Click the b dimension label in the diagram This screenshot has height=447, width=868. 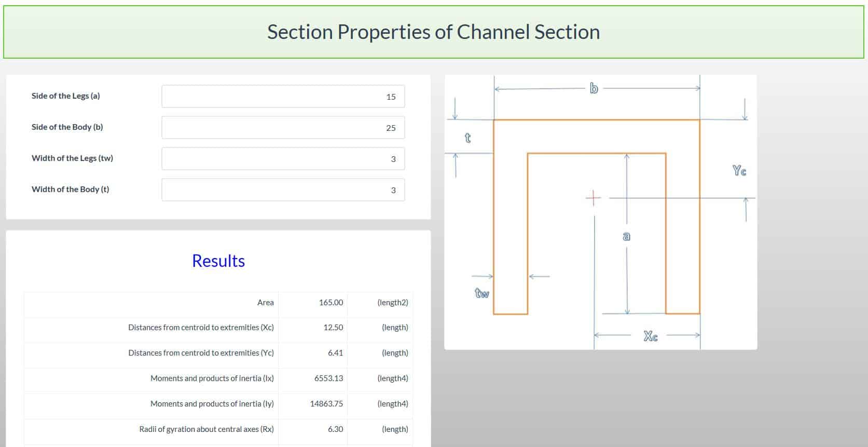(594, 88)
